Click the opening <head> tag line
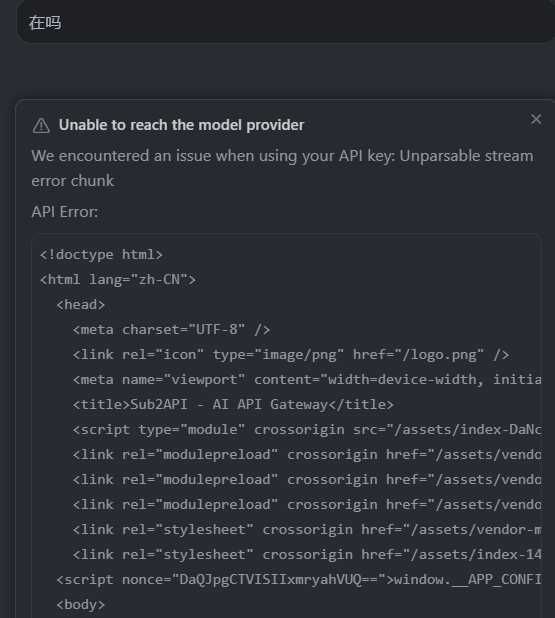555x618 pixels. click(x=81, y=305)
